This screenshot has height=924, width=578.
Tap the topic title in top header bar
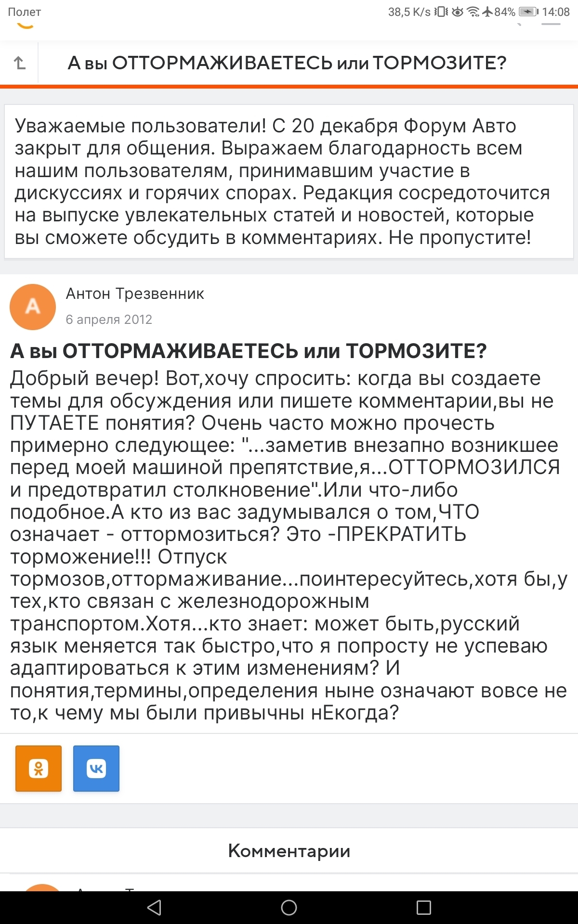coord(287,63)
